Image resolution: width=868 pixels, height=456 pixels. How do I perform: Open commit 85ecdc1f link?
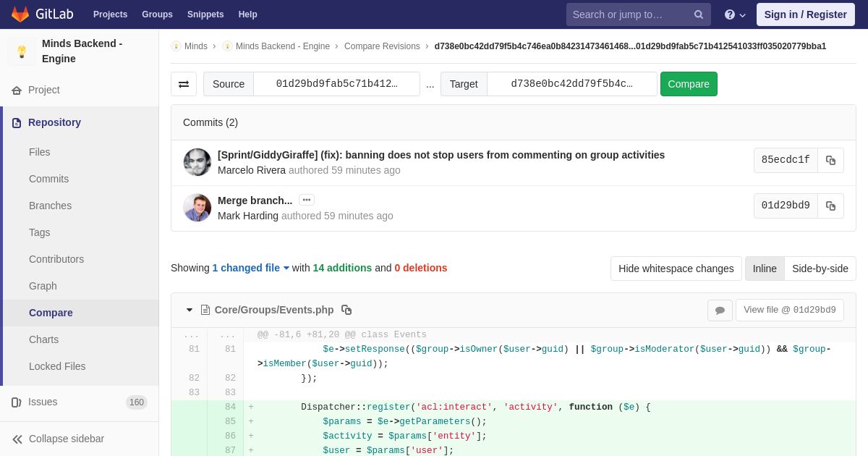point(786,161)
